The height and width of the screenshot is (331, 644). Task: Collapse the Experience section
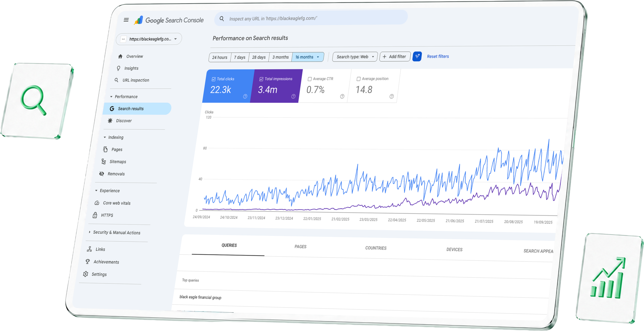pyautogui.click(x=96, y=191)
